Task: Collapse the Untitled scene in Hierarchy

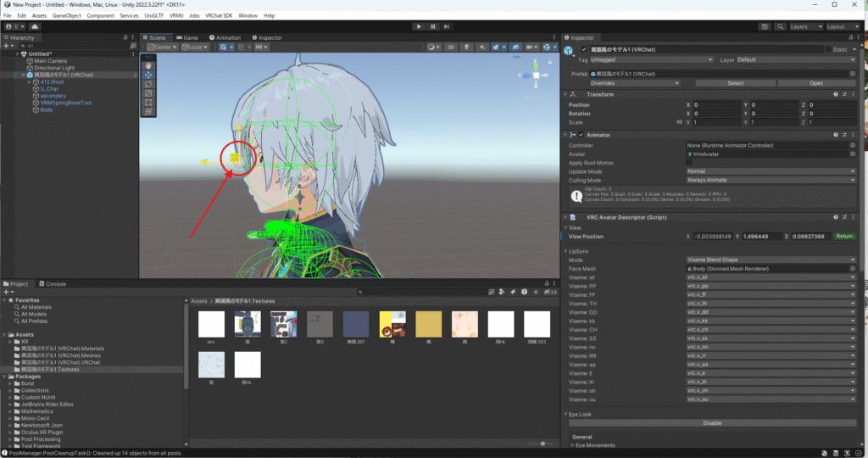Action: pyautogui.click(x=17, y=53)
